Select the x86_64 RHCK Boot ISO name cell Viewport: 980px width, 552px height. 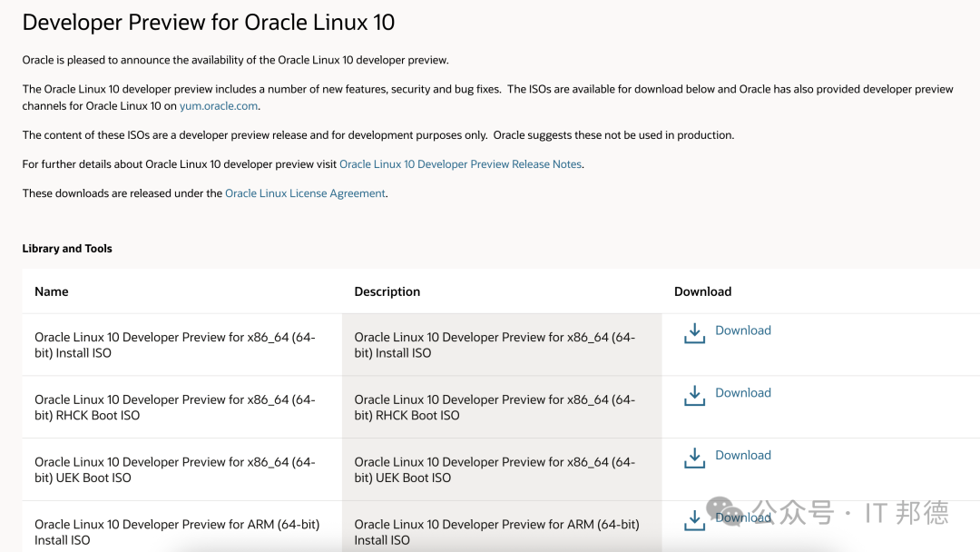[x=181, y=407]
